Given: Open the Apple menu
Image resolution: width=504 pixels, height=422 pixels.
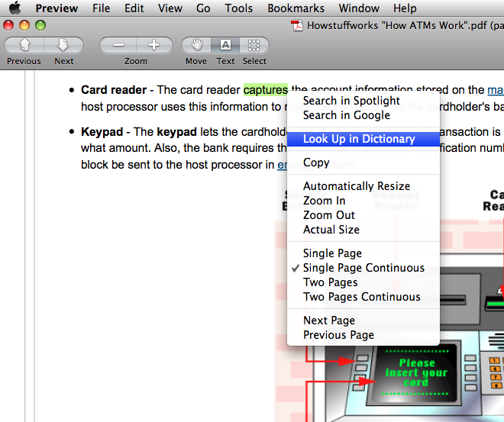Looking at the screenshot, I should click(15, 8).
